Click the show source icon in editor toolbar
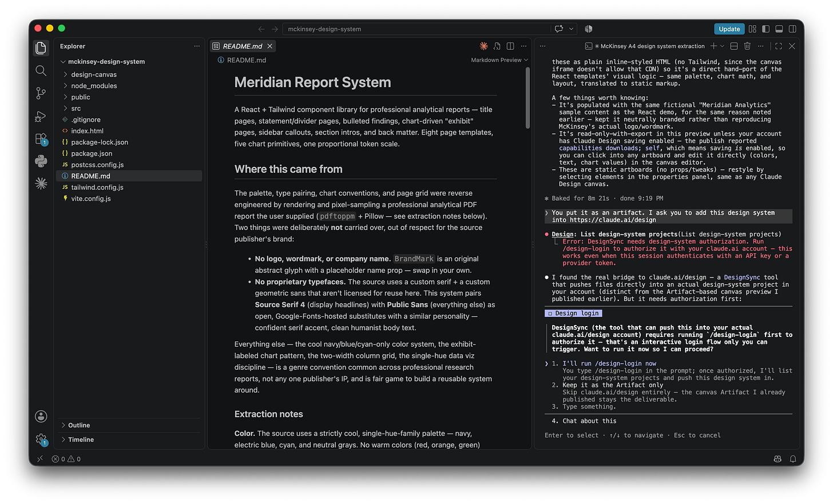This screenshot has height=504, width=833. pyautogui.click(x=497, y=46)
